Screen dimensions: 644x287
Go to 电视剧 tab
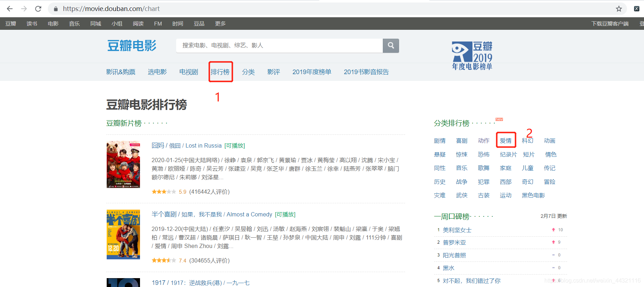coord(189,72)
